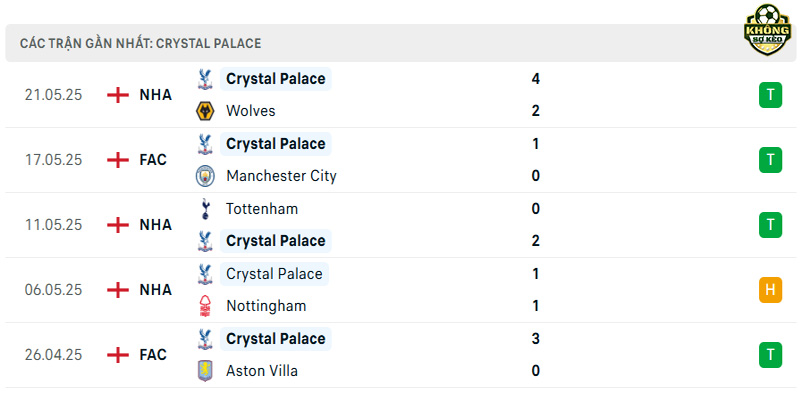This screenshot has width=800, height=400.
Task: Click the Không Sợ Kèo logo
Action: tap(767, 30)
